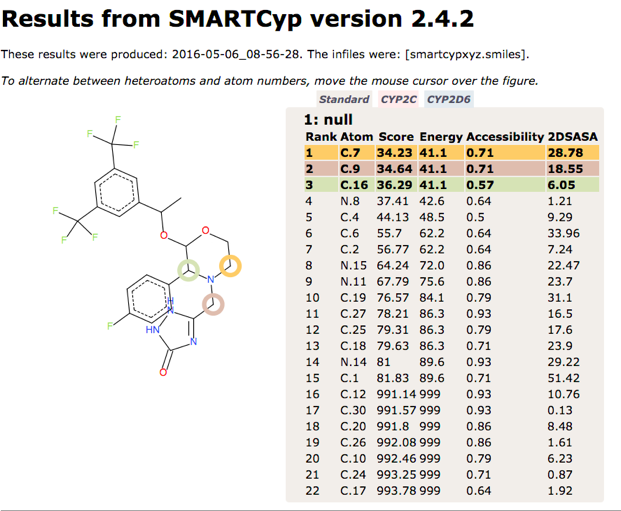Image resolution: width=621 pixels, height=511 pixels.
Task: Click atom C.2 in the table
Action: coord(349,250)
